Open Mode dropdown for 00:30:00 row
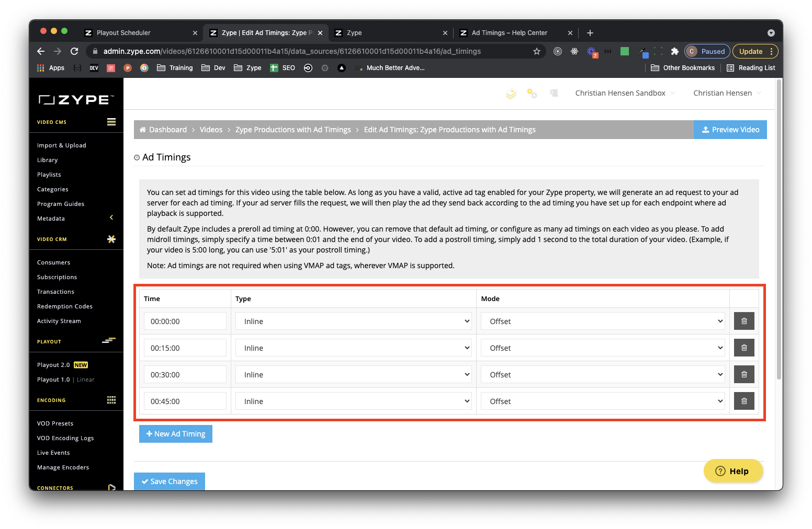This screenshot has width=812, height=529. point(603,374)
